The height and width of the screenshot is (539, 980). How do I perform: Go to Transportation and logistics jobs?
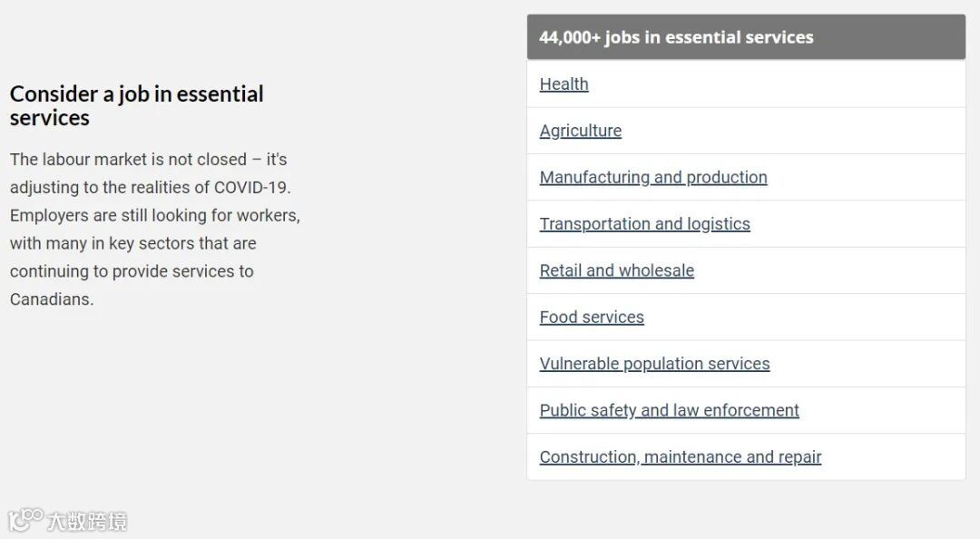(644, 224)
